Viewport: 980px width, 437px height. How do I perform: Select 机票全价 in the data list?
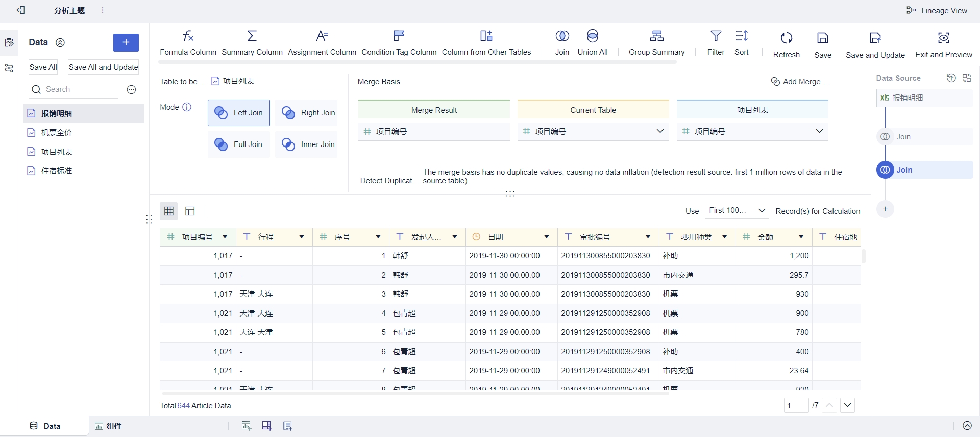point(57,133)
